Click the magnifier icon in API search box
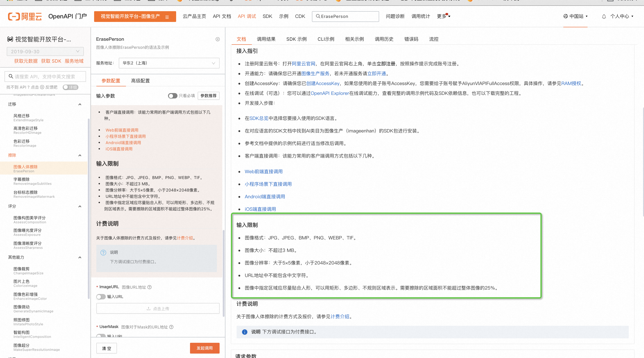Viewport: 644px width, 358px height. [x=11, y=76]
